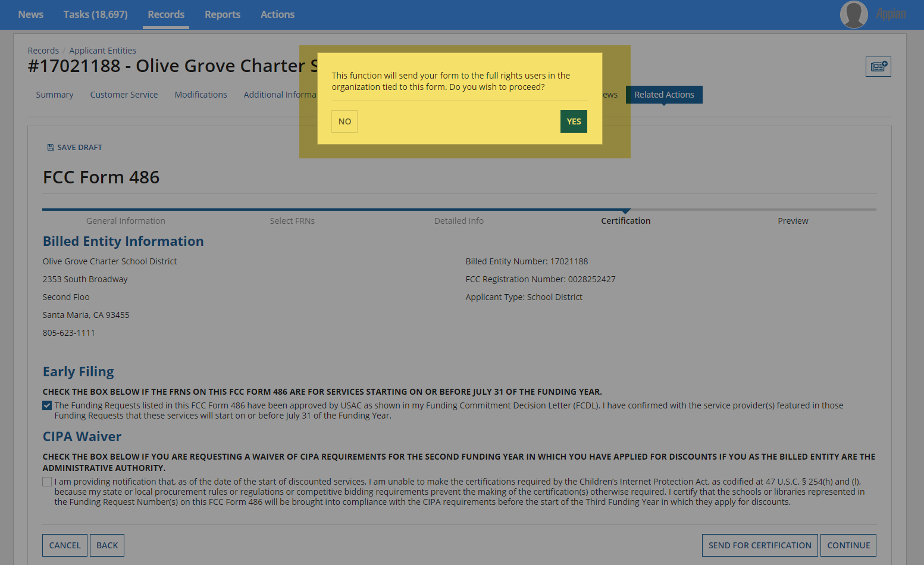This screenshot has width=924, height=565.
Task: Open the Reports tab
Action: [223, 14]
